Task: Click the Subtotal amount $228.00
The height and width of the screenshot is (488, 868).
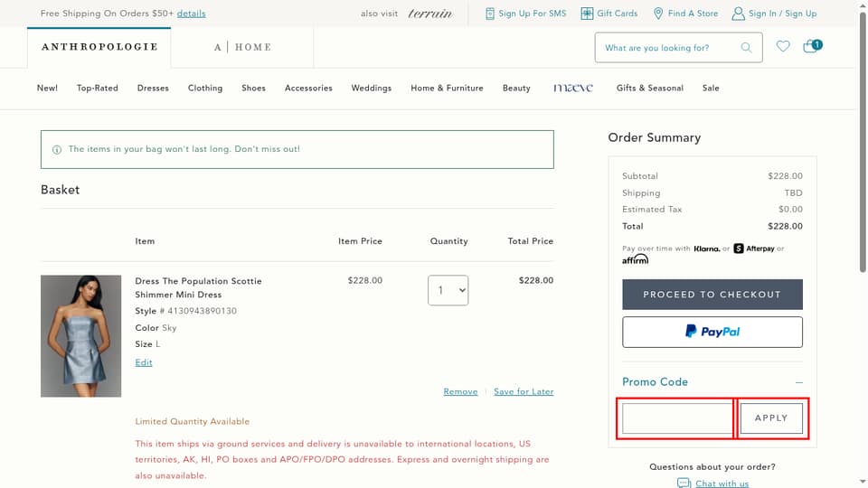Action: [x=785, y=176]
